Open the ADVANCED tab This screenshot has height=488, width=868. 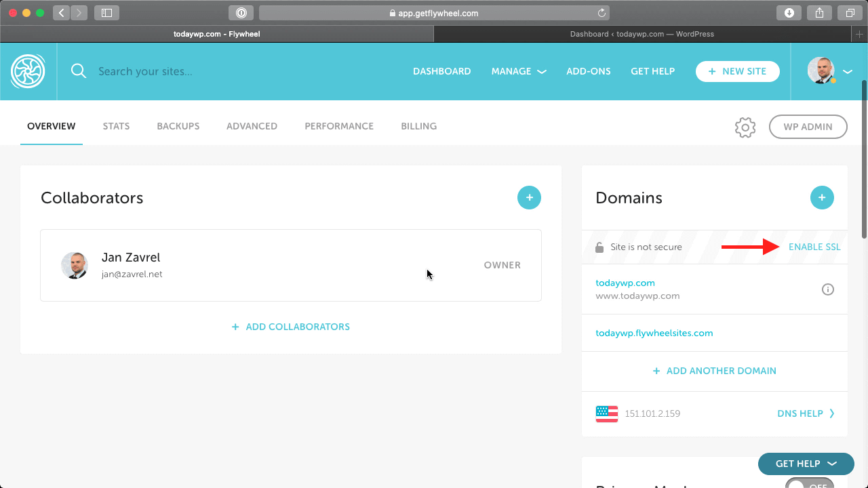coord(252,126)
